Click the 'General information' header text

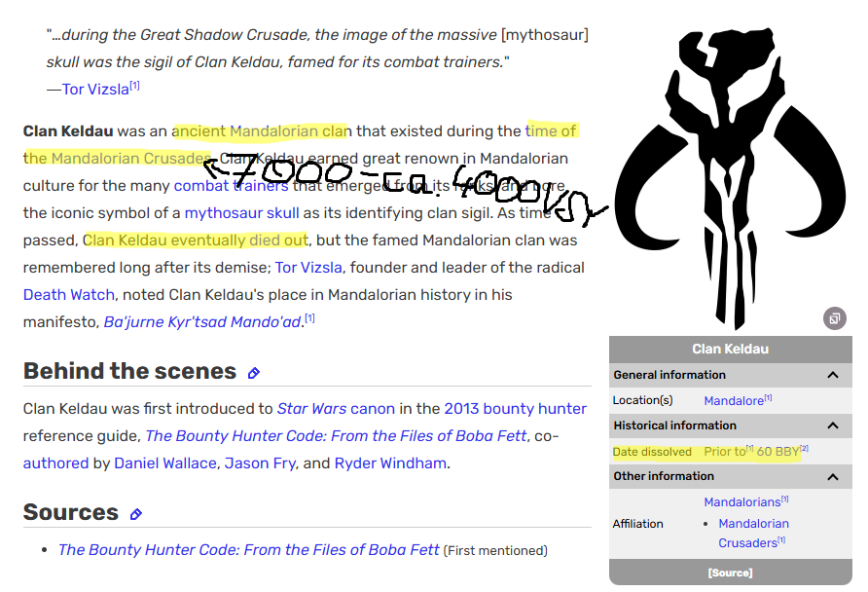(669, 375)
